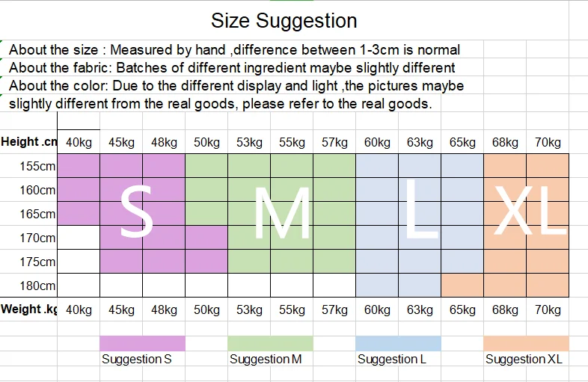Click the orange Suggestion XL legend swatch
The image size is (588, 382).
tap(526, 343)
